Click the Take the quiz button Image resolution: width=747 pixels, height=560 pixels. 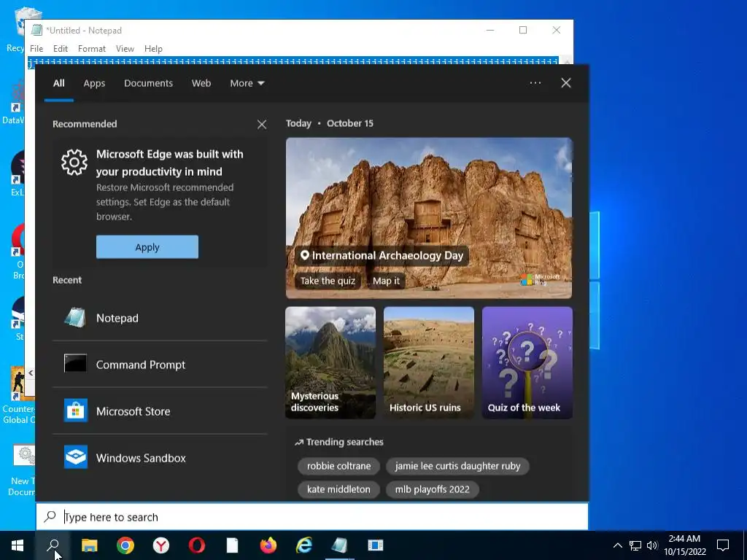click(x=328, y=281)
